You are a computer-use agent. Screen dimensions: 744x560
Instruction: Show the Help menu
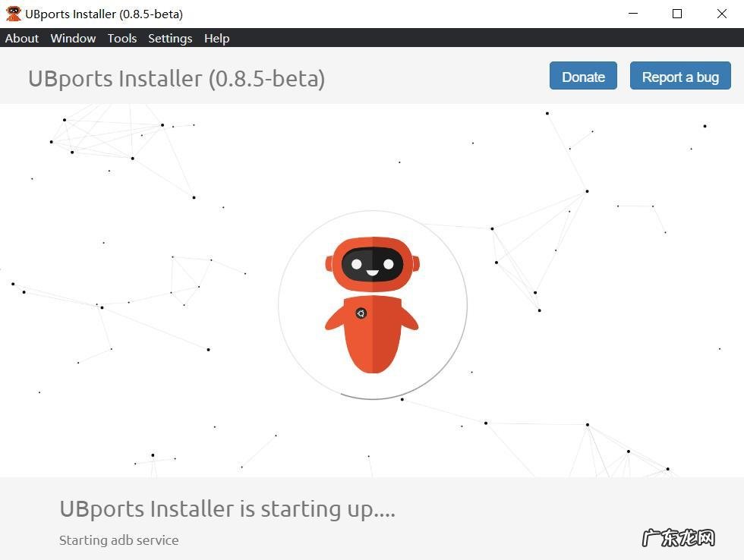(216, 38)
